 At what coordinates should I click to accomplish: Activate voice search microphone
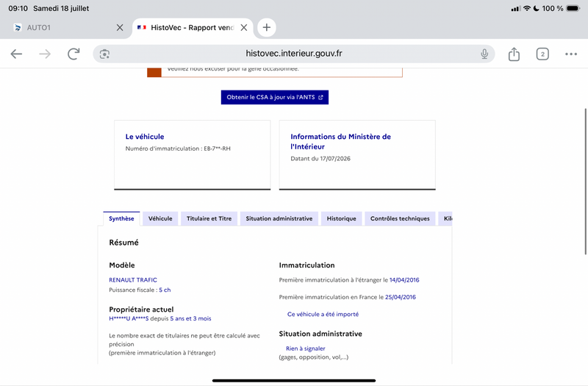point(484,54)
